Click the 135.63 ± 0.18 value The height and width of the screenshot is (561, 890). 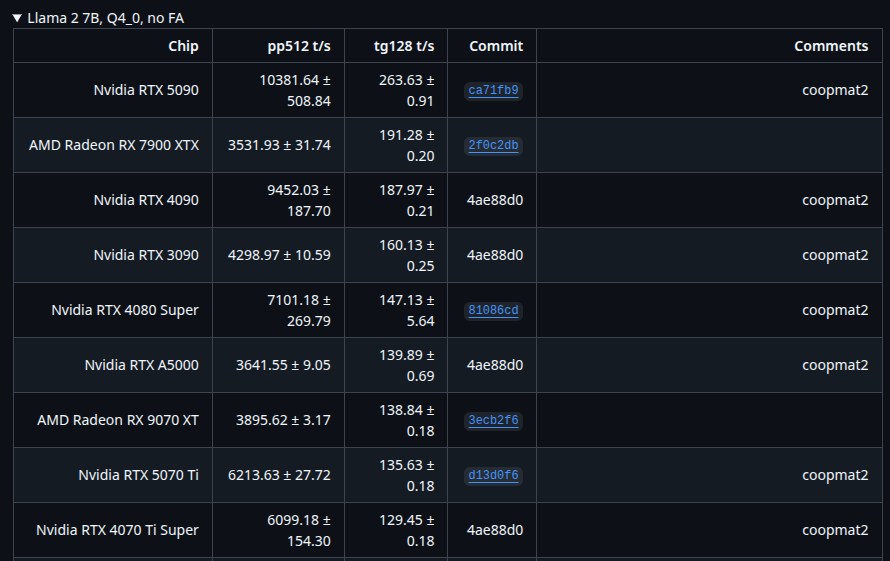pyautogui.click(x=406, y=475)
